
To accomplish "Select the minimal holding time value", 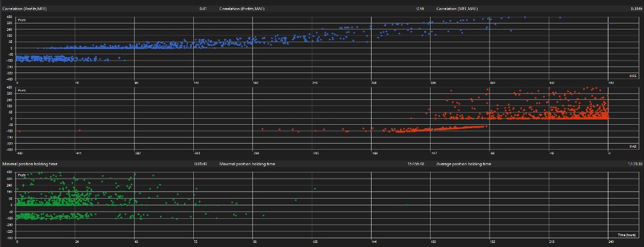I will click(201, 164).
